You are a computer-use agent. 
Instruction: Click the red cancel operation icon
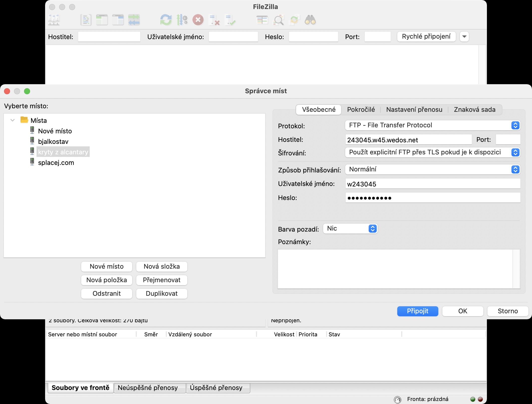click(x=198, y=20)
